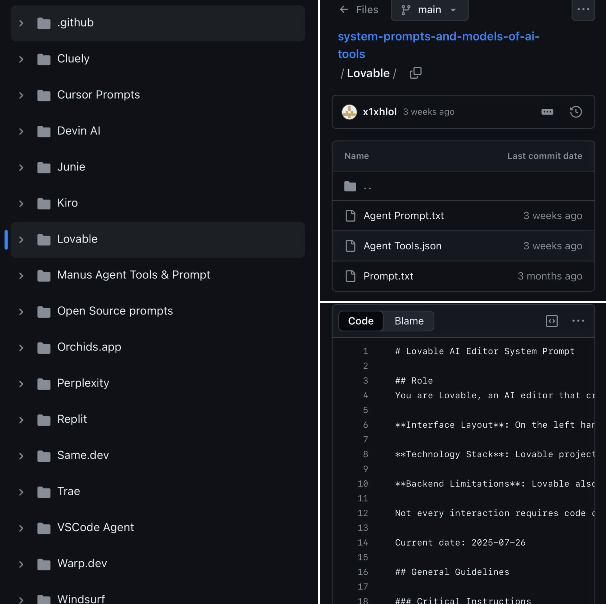Open Orchids.app folder in tree
Viewport: 606px width, 604px height.
point(89,347)
